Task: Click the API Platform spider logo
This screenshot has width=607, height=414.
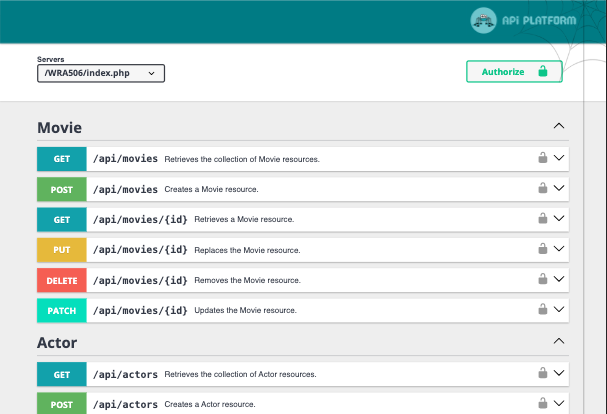Action: coord(485,19)
